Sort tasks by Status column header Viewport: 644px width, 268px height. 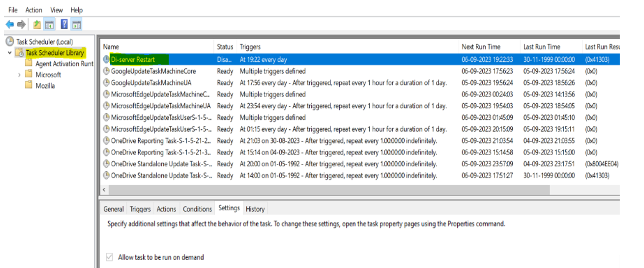(x=225, y=47)
